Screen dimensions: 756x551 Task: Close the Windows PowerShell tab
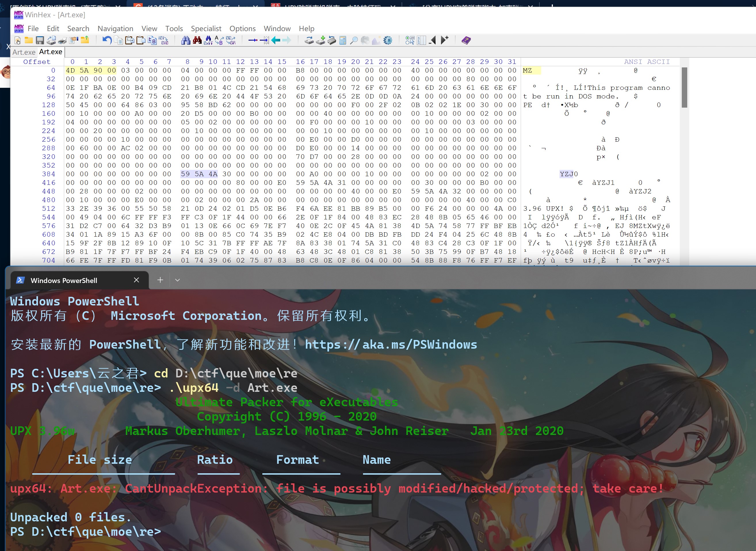[x=136, y=280]
